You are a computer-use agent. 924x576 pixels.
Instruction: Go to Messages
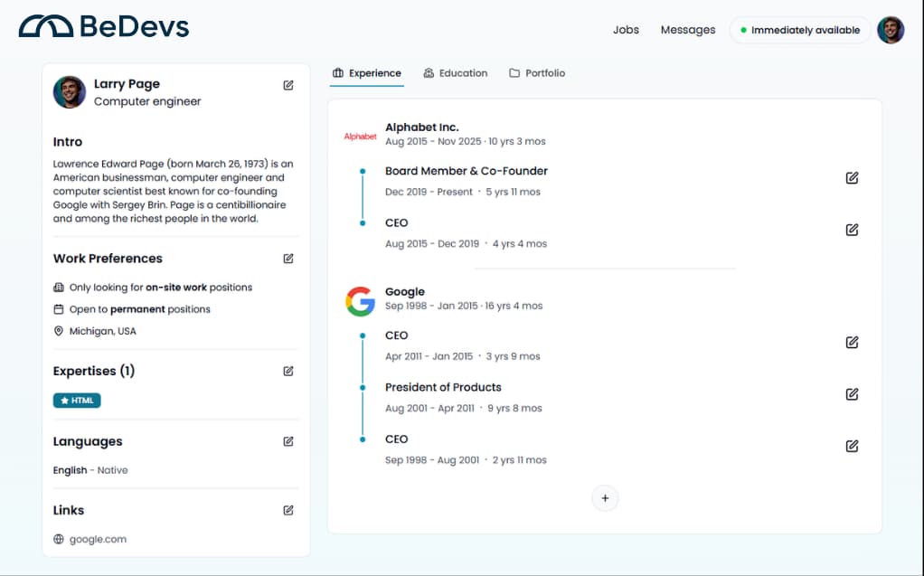pyautogui.click(x=687, y=30)
